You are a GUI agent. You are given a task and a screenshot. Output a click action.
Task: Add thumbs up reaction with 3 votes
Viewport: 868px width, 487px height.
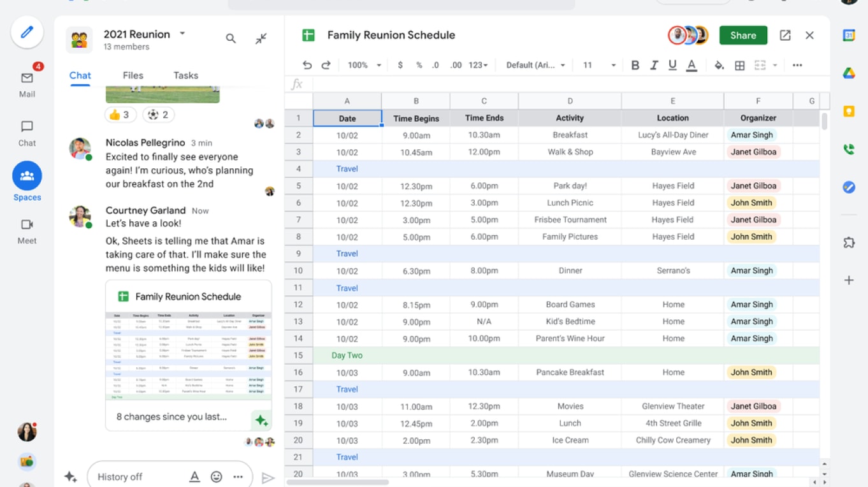click(x=120, y=115)
